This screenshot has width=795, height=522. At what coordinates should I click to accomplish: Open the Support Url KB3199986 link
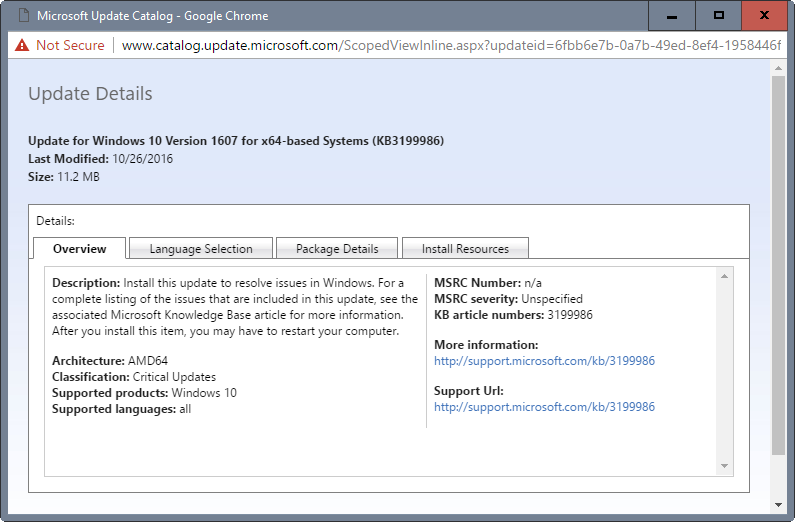click(545, 407)
